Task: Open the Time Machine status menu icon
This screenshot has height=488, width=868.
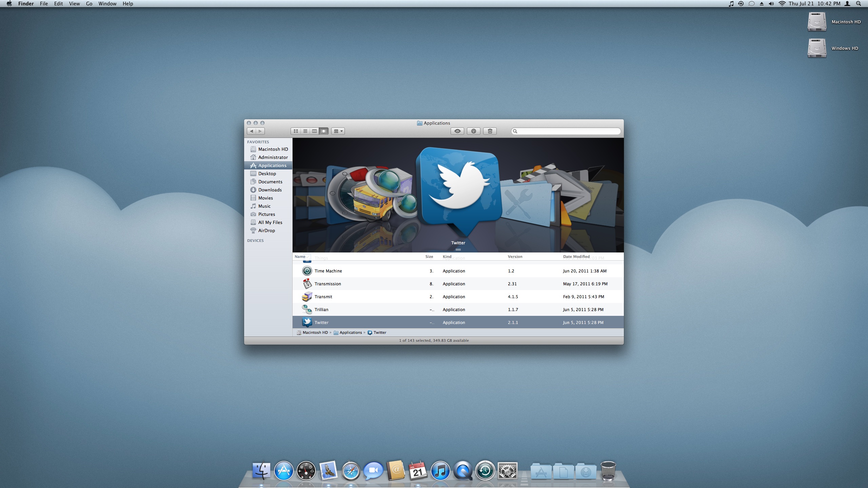Action: 741,4
